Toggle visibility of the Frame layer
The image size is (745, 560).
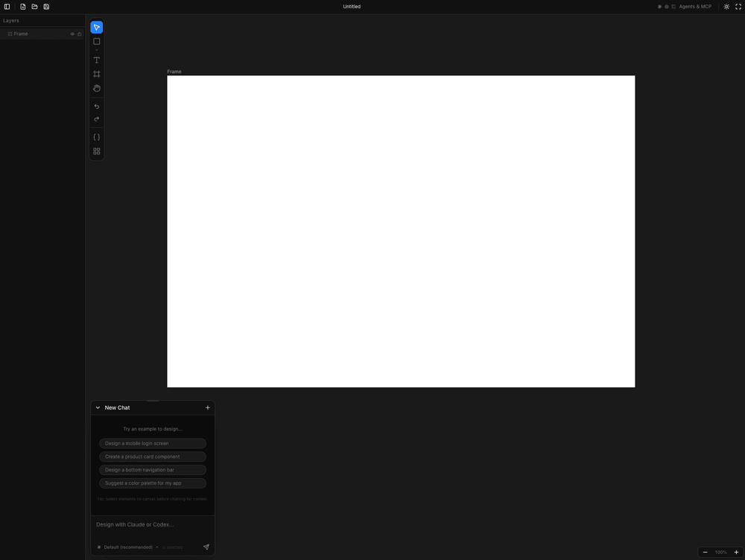point(73,34)
